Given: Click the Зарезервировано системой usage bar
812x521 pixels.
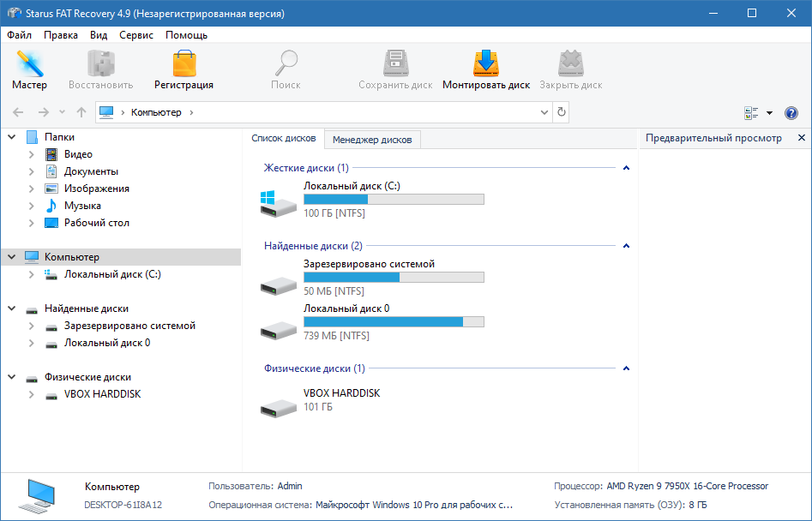Looking at the screenshot, I should click(x=394, y=278).
